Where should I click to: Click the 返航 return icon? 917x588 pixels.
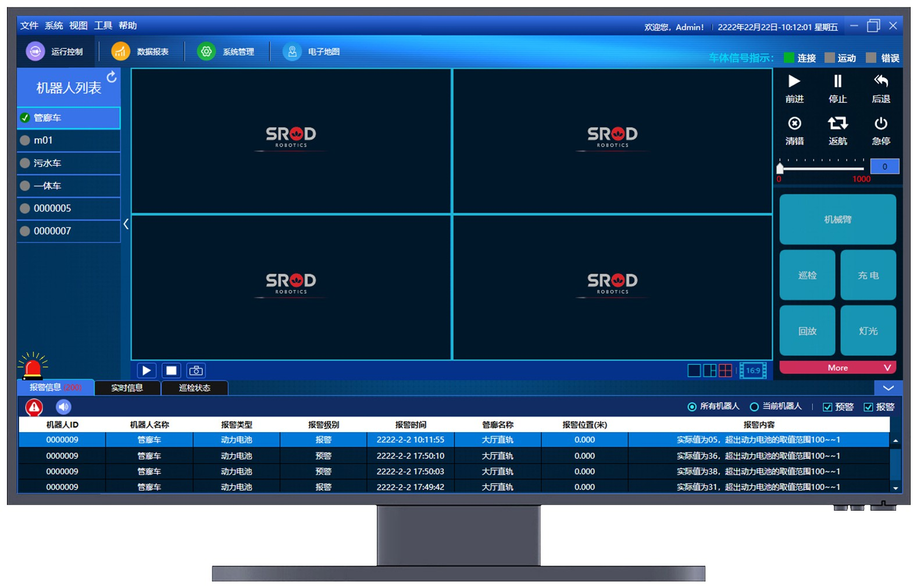click(837, 123)
